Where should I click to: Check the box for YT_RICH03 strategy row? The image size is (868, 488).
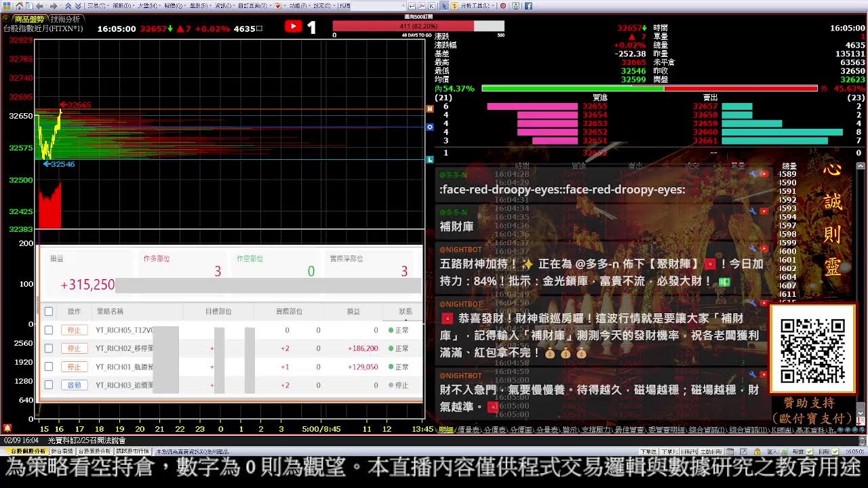[x=48, y=385]
